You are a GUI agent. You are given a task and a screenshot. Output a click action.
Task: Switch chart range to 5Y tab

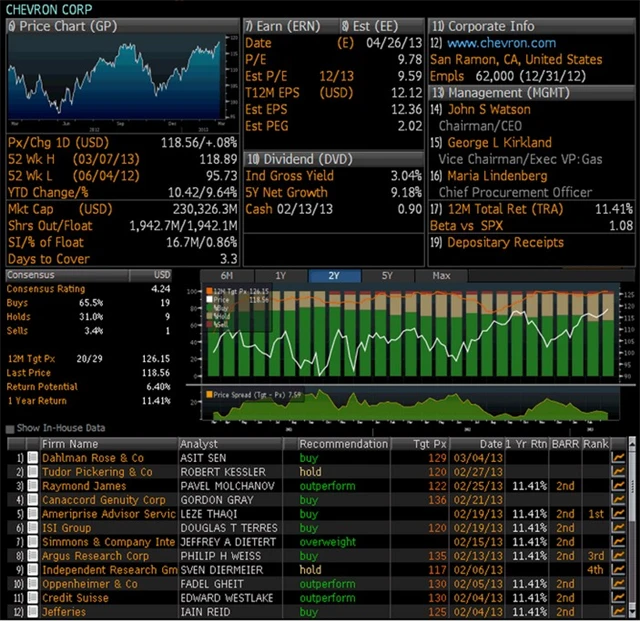[x=385, y=275]
